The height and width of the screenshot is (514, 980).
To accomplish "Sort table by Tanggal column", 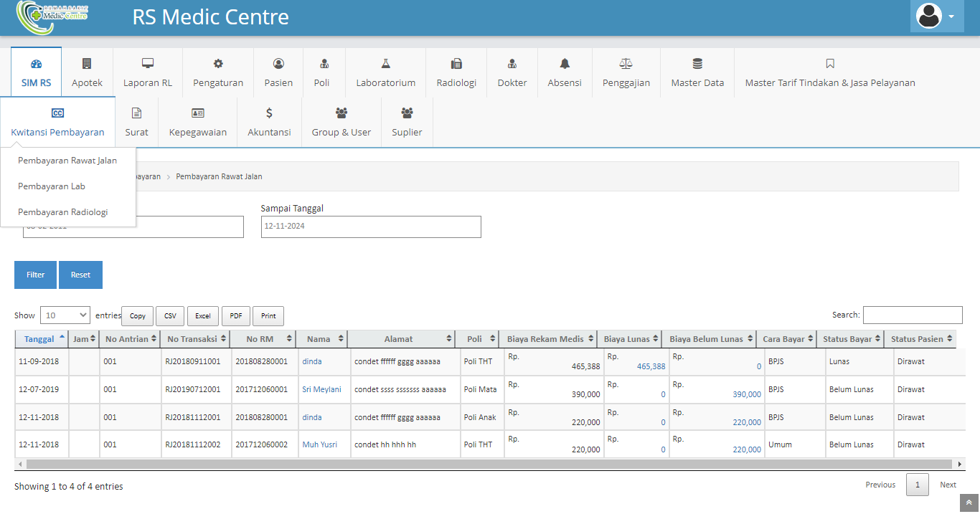I will pyautogui.click(x=42, y=339).
